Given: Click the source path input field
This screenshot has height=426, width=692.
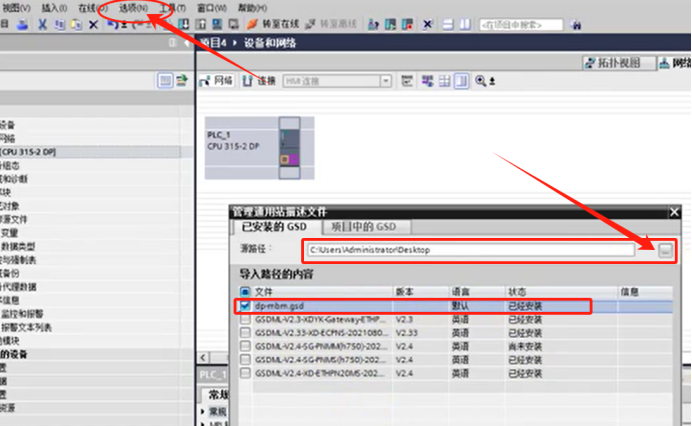Looking at the screenshot, I should click(471, 250).
